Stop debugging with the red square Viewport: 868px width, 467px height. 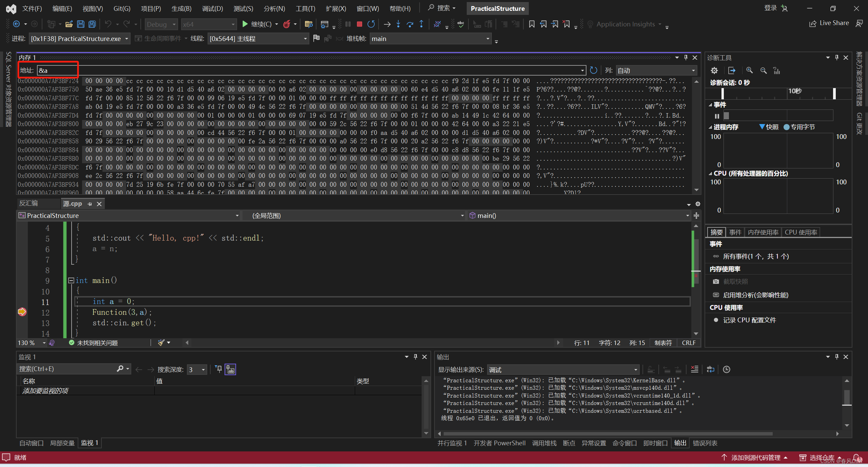(x=360, y=24)
